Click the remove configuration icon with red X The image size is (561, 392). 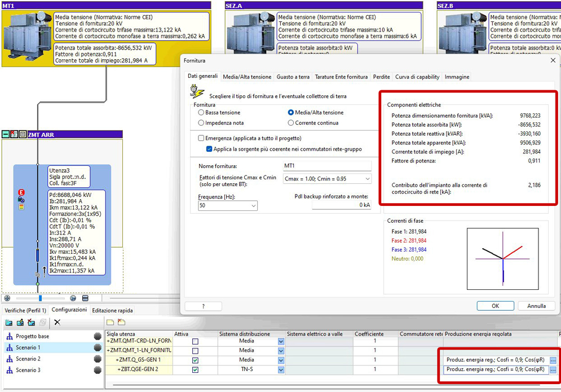(32, 323)
